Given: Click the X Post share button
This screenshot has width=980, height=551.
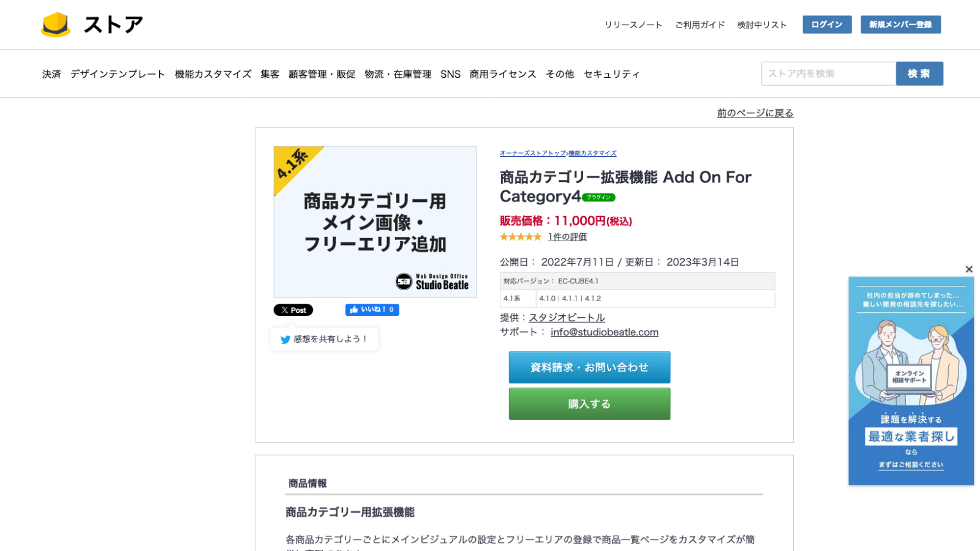Looking at the screenshot, I should point(293,310).
